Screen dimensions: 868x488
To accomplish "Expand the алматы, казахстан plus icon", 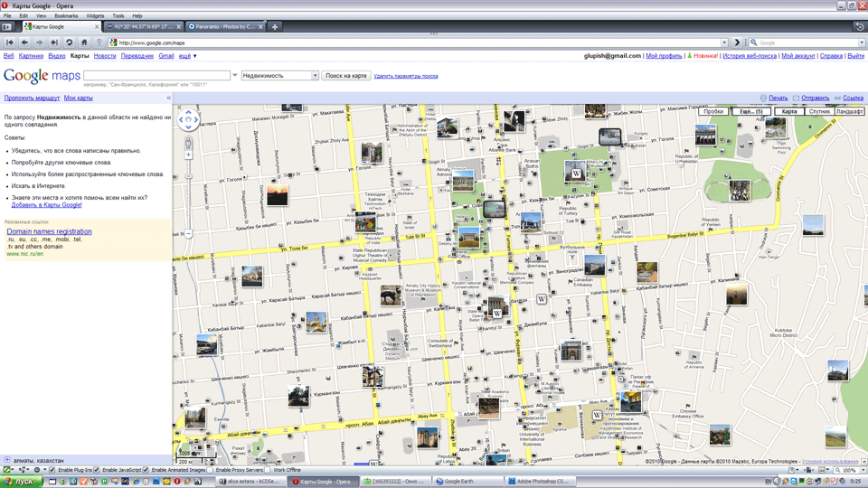I will (7, 460).
